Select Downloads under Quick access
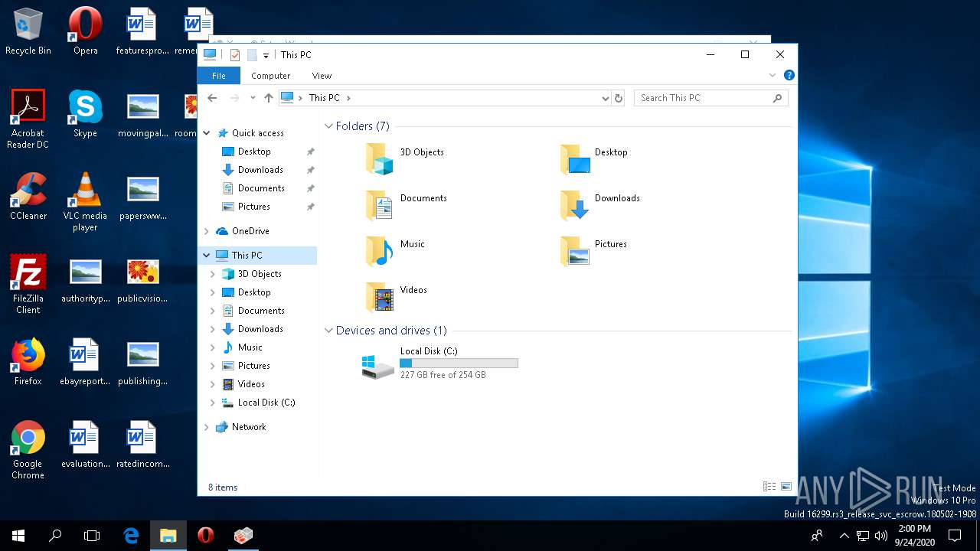Screen dimensions: 980x551 [260, 170]
